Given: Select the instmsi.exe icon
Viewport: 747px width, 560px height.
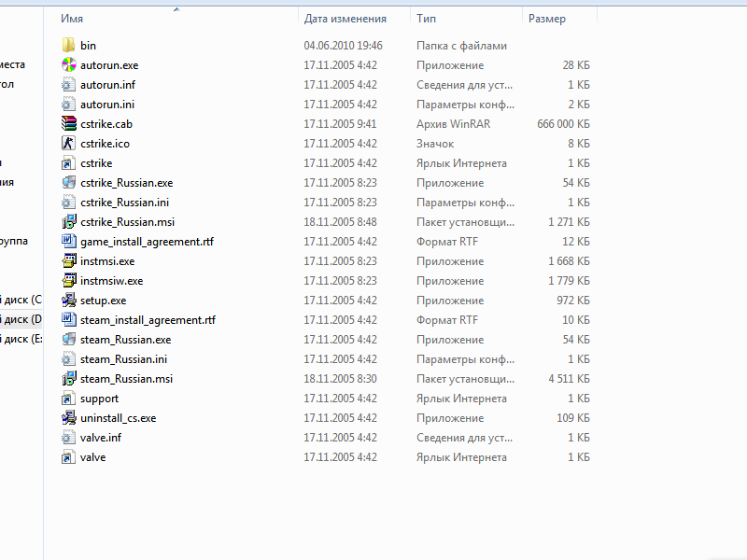Looking at the screenshot, I should (x=68, y=261).
